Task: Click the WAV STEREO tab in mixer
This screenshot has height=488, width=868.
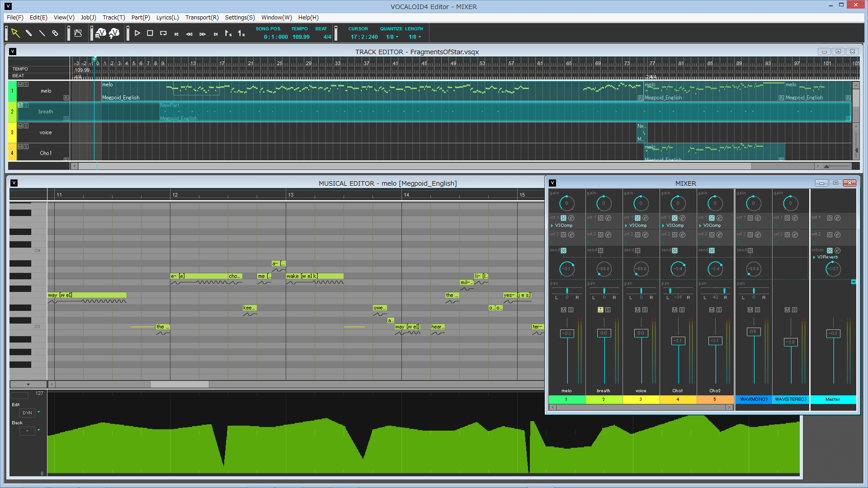Action: click(x=790, y=399)
